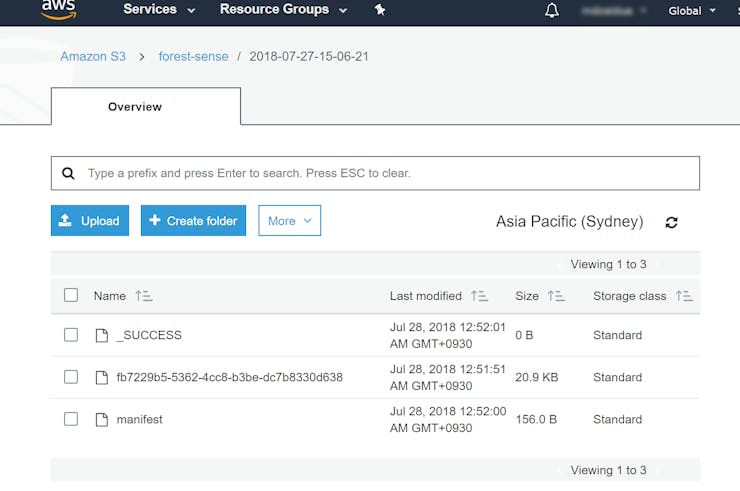
Task: Click the 156.0 B size value
Action: pyautogui.click(x=536, y=419)
